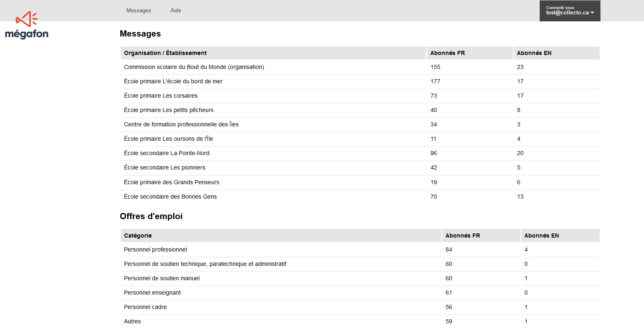Select École primaire Les corsaires row
Image resolution: width=644 pixels, height=334 pixels.
(x=360, y=96)
